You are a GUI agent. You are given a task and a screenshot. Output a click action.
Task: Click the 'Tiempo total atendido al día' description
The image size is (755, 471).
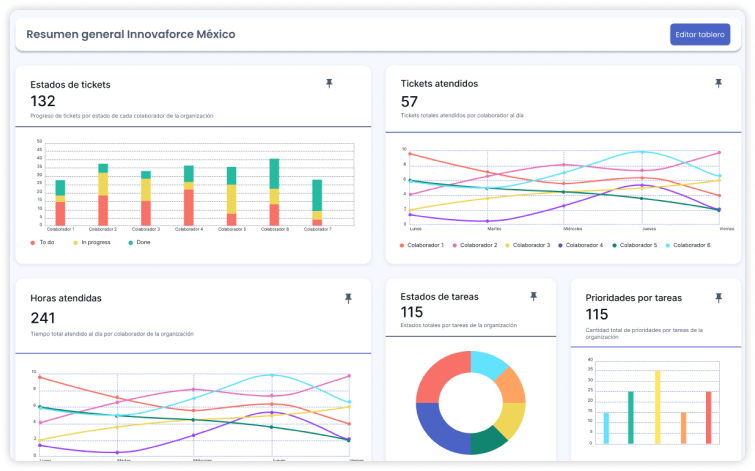(x=112, y=334)
